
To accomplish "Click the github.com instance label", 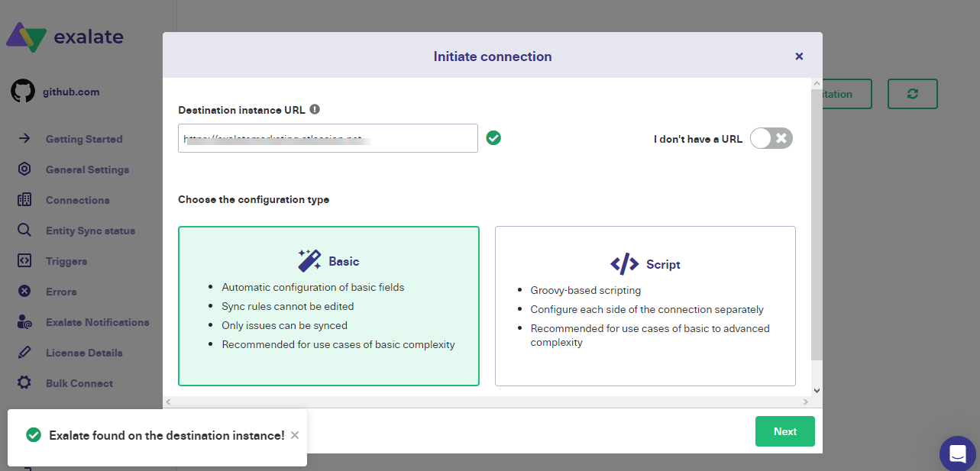I will tap(71, 92).
